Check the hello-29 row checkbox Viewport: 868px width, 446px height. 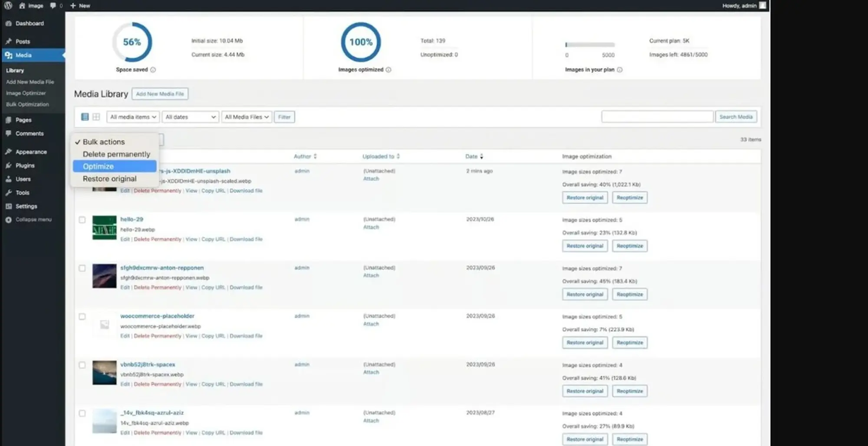pyautogui.click(x=82, y=220)
